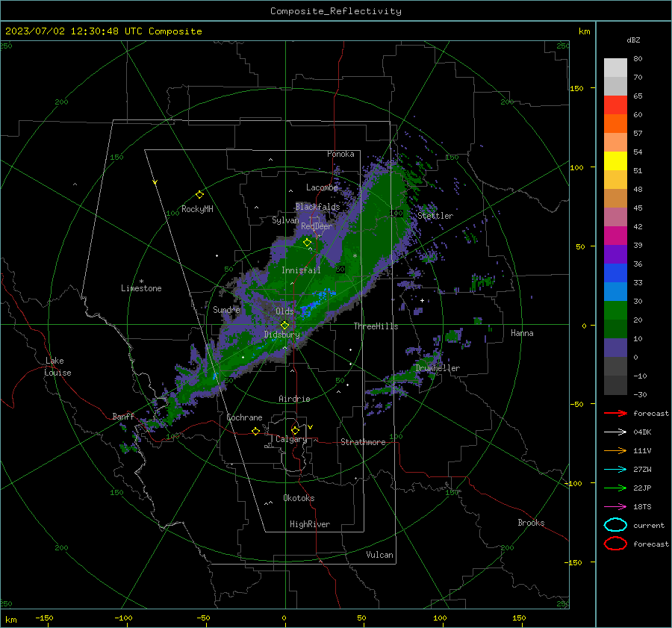Click the Drumheller town label
Screen dimensions: 672x628
pos(438,368)
